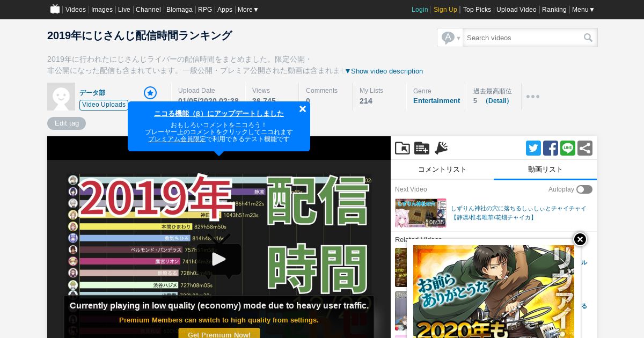Open Top Picks page
Screen dimensions: 644x338
tap(477, 10)
